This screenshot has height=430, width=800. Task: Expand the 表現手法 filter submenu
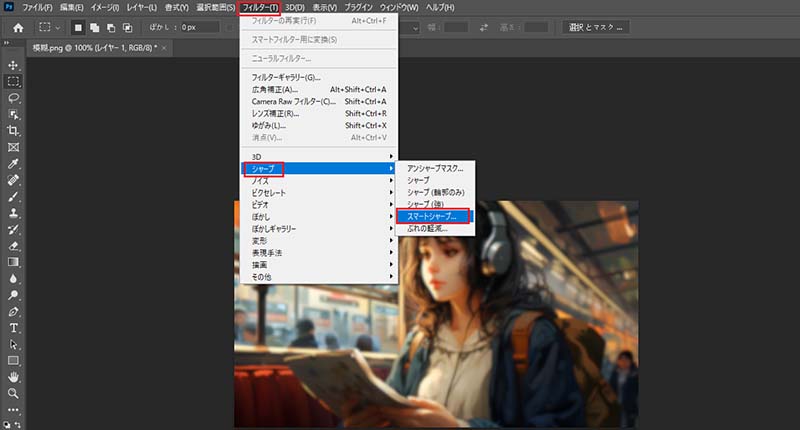319,252
